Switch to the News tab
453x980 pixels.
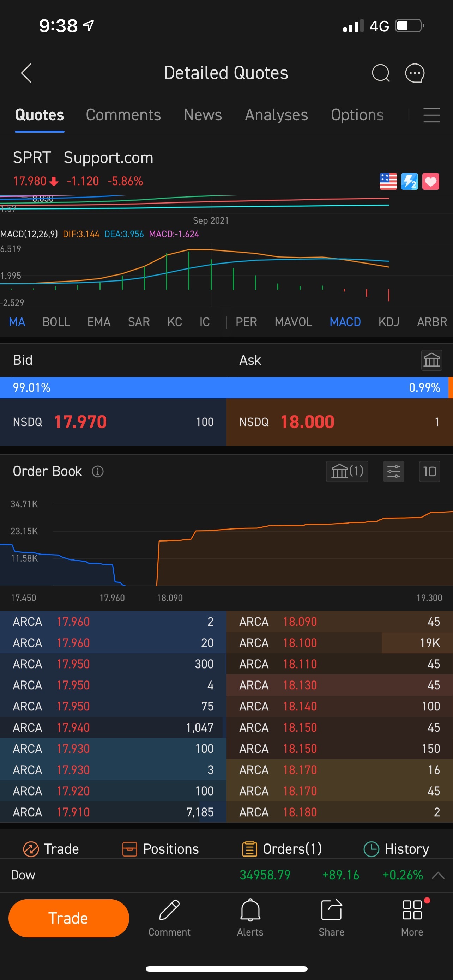point(203,115)
